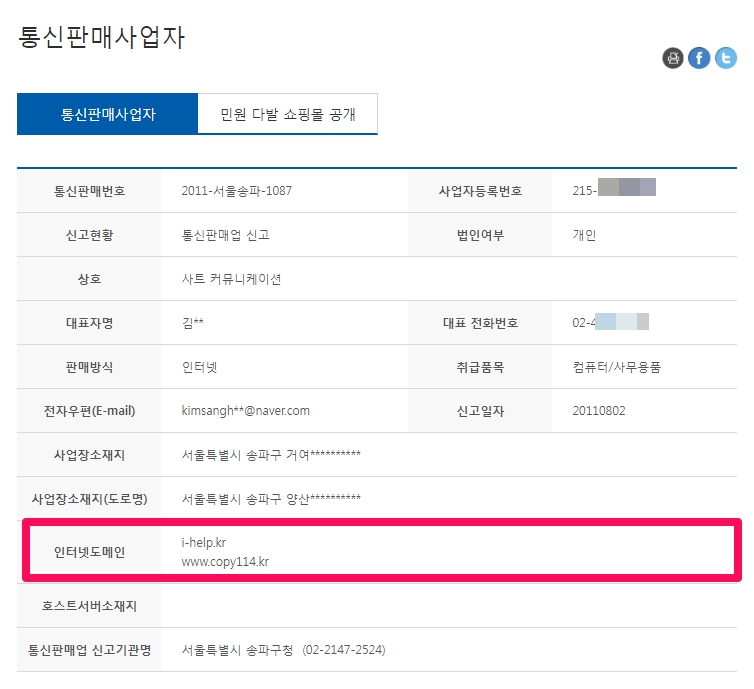Screen dimensions: 754x689
Task: Click registration number 2011-서울송파-1087
Action: click(237, 191)
